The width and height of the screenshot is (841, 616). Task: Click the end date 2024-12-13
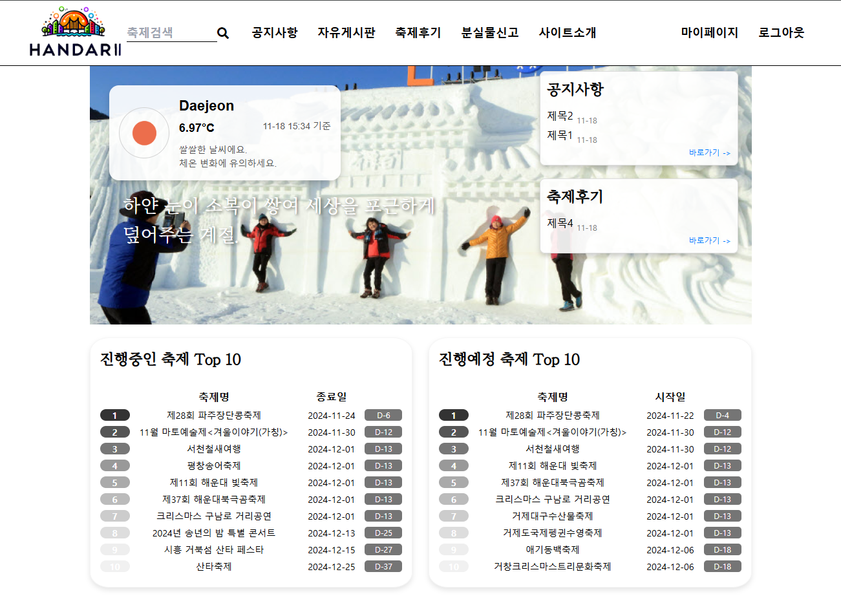[x=332, y=533]
